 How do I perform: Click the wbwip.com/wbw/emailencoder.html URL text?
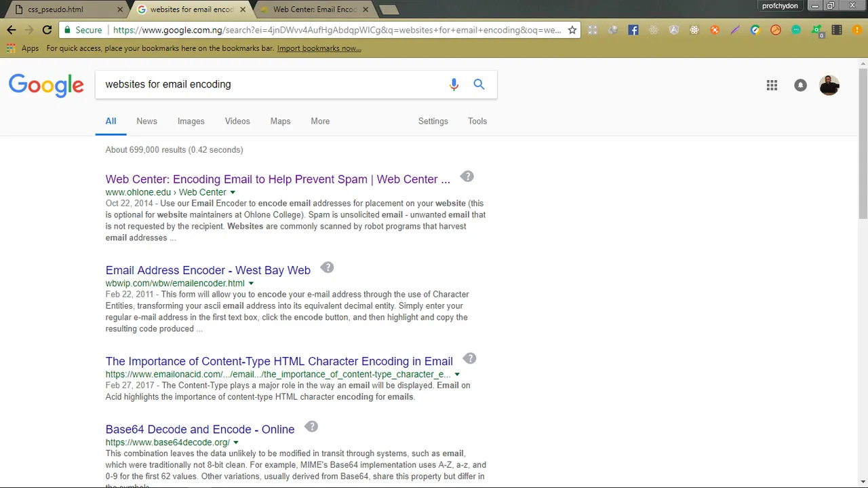pos(175,283)
